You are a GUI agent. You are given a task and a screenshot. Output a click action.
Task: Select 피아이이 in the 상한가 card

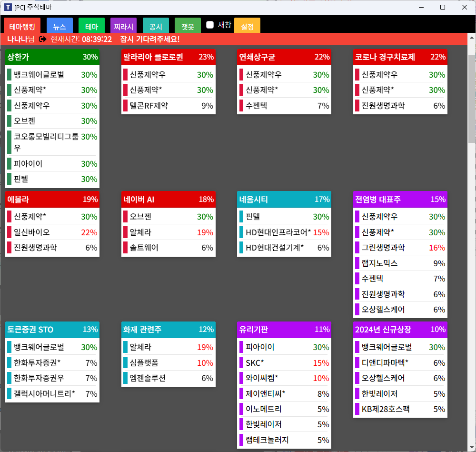coord(52,164)
